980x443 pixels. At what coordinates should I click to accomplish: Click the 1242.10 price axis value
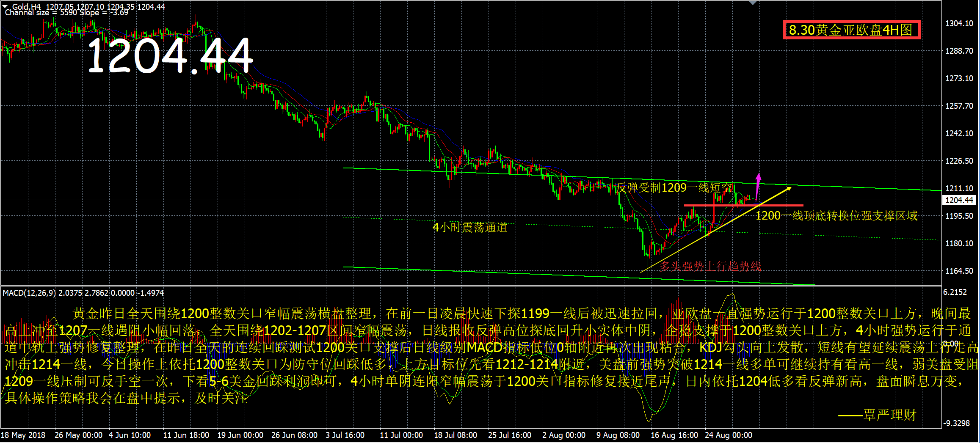[x=959, y=134]
